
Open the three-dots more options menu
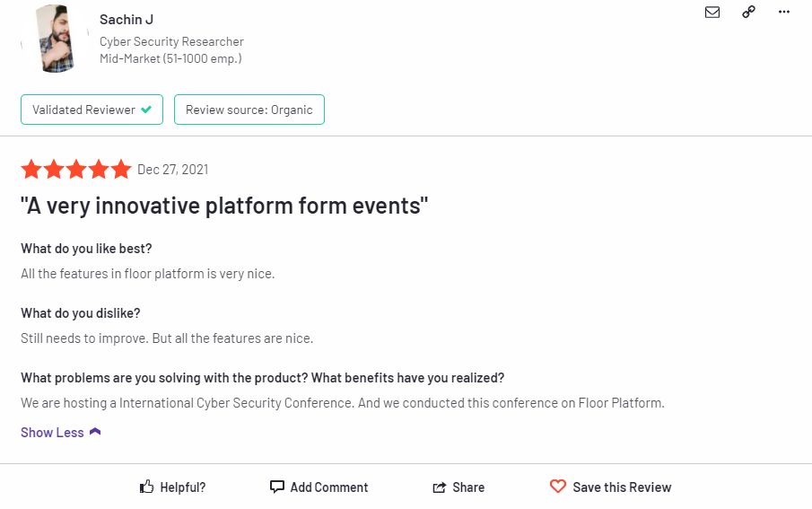point(784,12)
